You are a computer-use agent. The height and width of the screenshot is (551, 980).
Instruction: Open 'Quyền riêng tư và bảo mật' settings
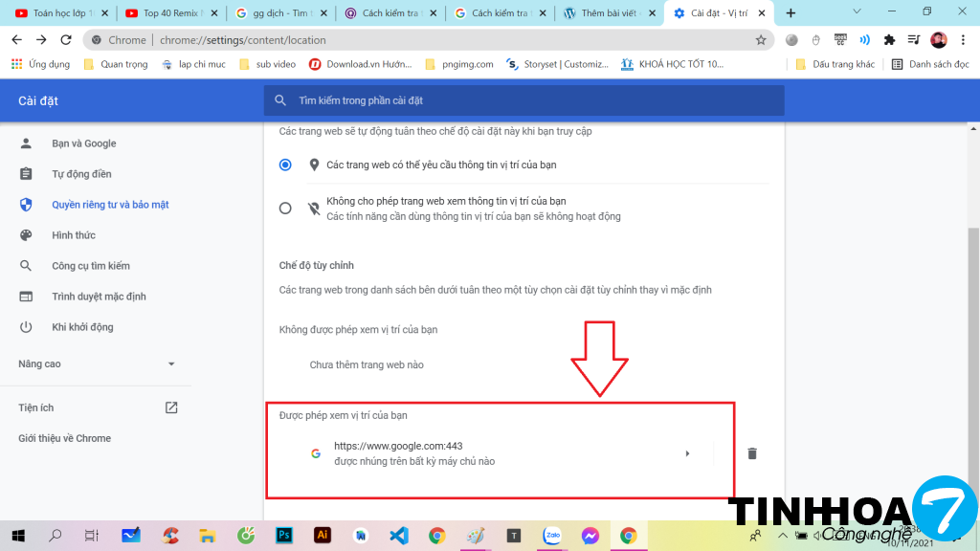click(110, 205)
